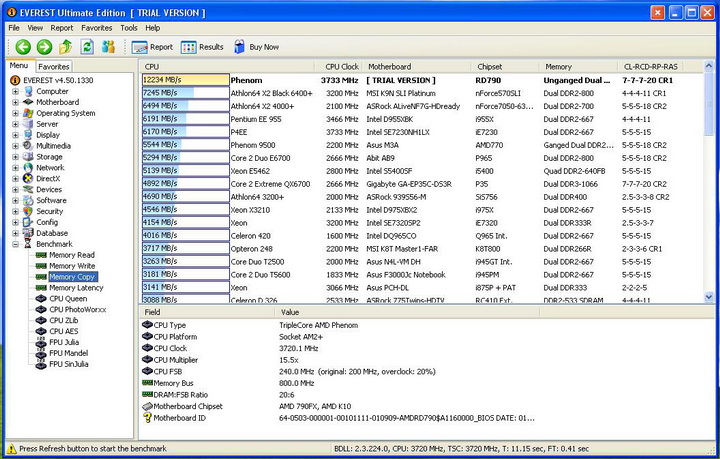
Task: Open Memory Latency benchmark
Action: pyautogui.click(x=76, y=288)
